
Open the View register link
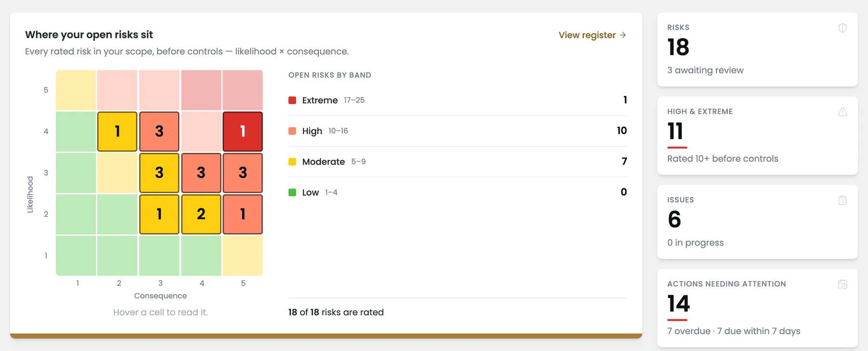point(592,35)
